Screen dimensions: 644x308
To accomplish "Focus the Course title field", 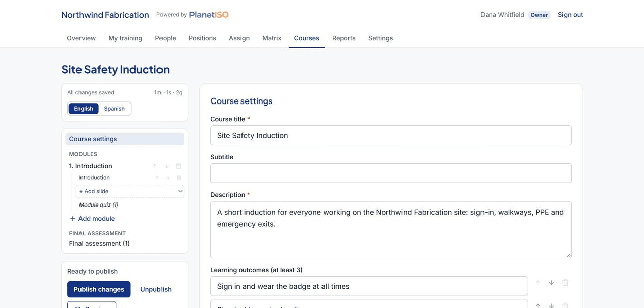I will (391, 135).
